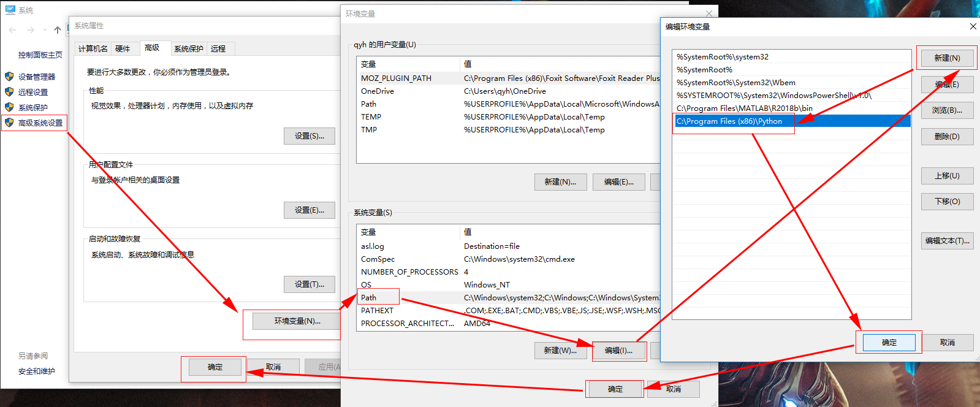Cancel the System Properties dialog
This screenshot has width=980, height=407.
pos(273,367)
